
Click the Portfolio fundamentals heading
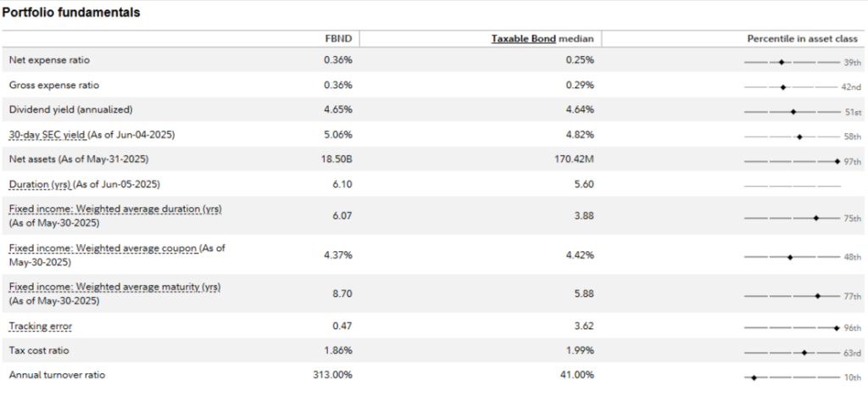(71, 13)
